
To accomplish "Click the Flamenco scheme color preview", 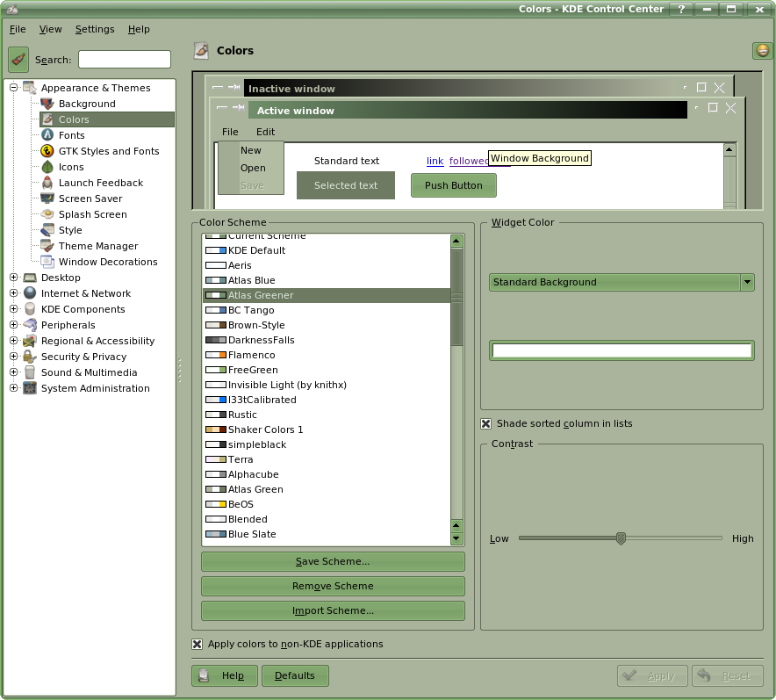I will click(x=216, y=355).
